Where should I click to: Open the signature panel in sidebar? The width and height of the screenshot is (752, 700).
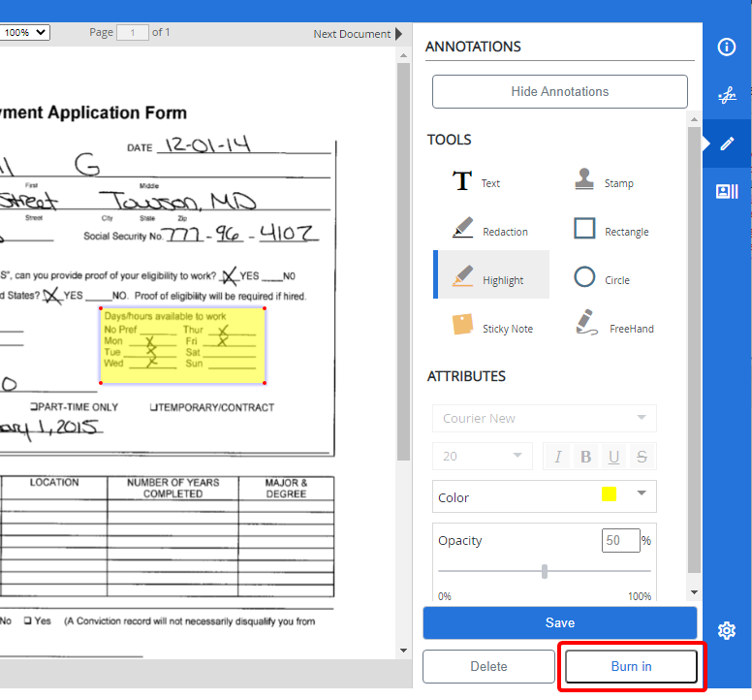727,96
